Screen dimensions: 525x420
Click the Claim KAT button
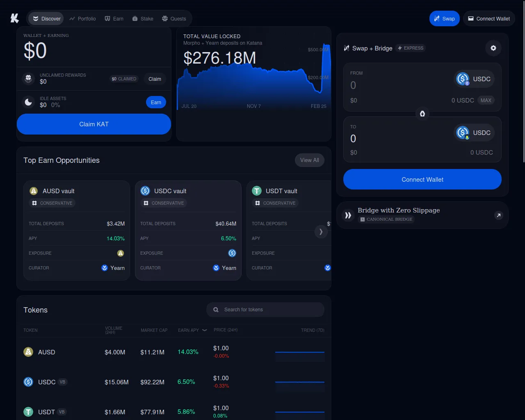(x=94, y=124)
